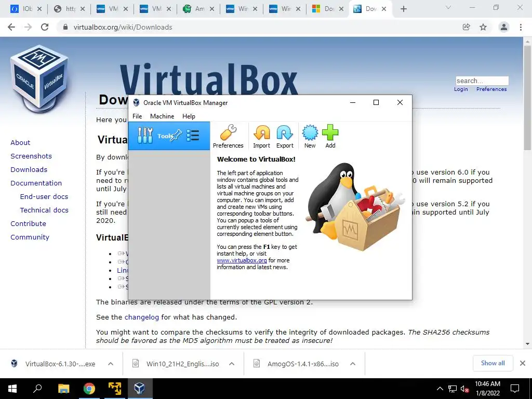532x399 pixels.
Task: Open the Screenshots page link
Action: 31,156
